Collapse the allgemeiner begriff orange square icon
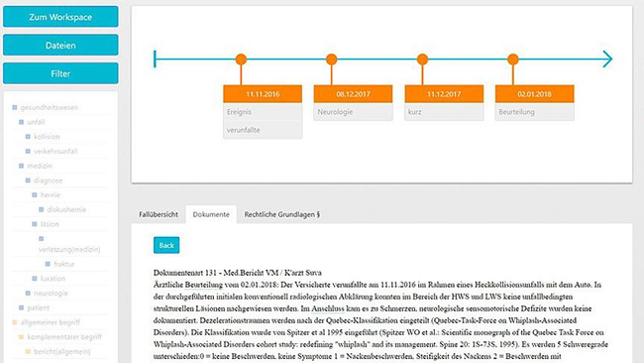The image size is (644, 363). pos(15,322)
